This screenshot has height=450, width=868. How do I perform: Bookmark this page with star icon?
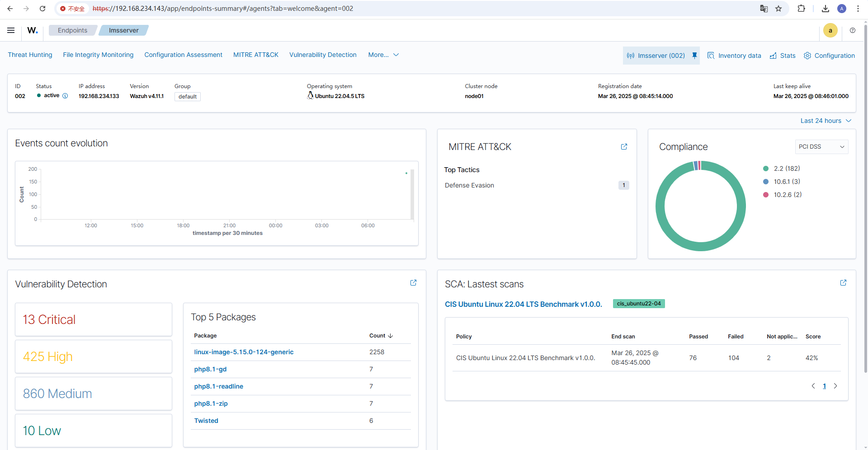click(x=778, y=9)
